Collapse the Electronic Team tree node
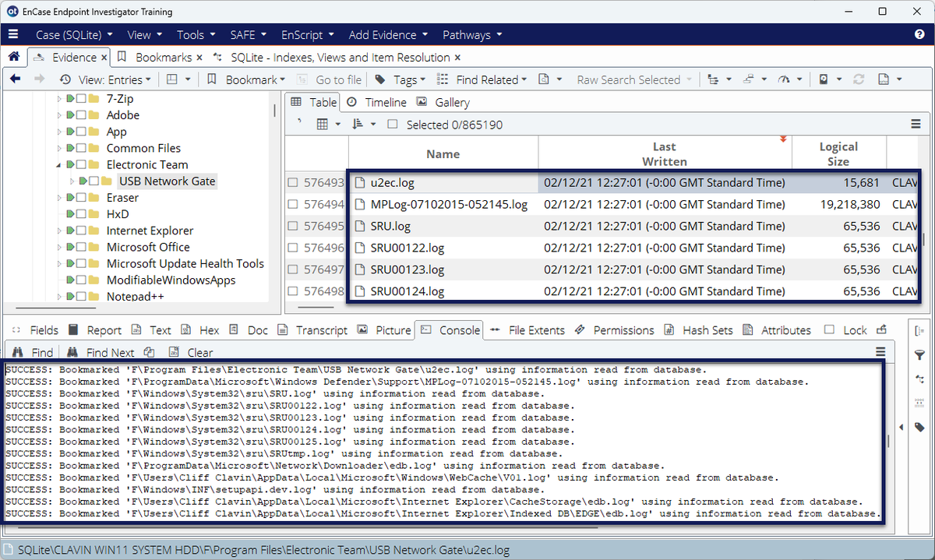Screen dimensions: 935x560 [58, 165]
